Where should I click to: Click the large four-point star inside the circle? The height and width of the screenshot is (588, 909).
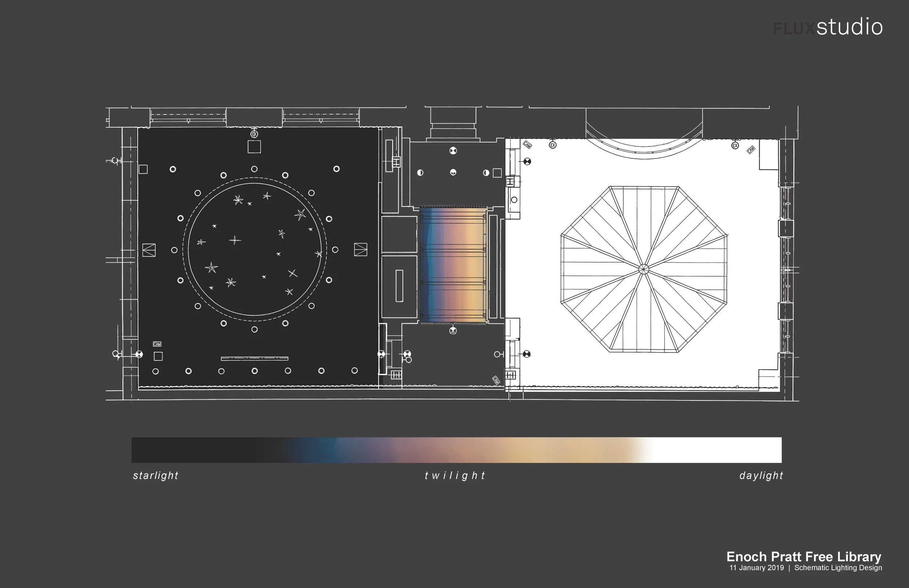(x=235, y=240)
